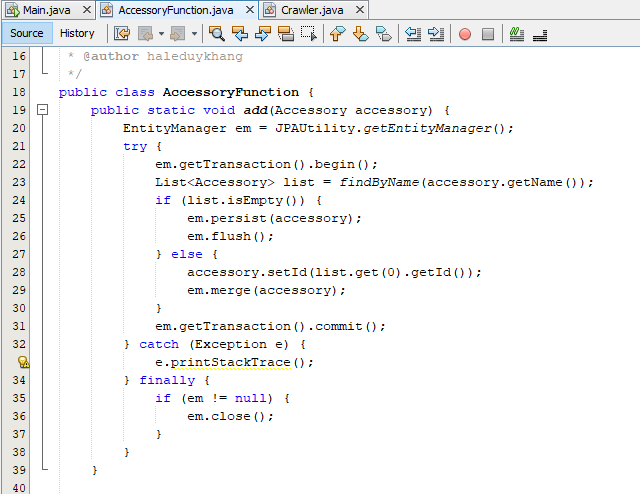
Task: Toggle Rectangular Selection icon
Action: pyautogui.click(x=309, y=33)
